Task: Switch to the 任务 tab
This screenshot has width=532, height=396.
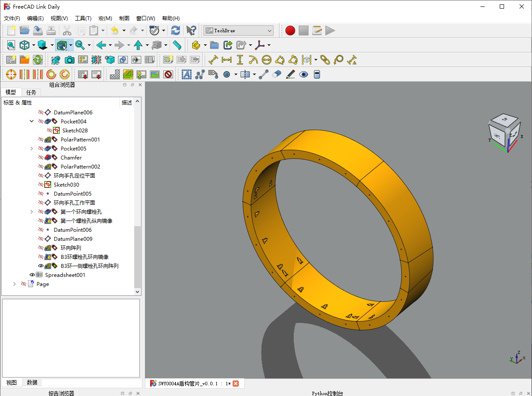Action: coord(31,92)
